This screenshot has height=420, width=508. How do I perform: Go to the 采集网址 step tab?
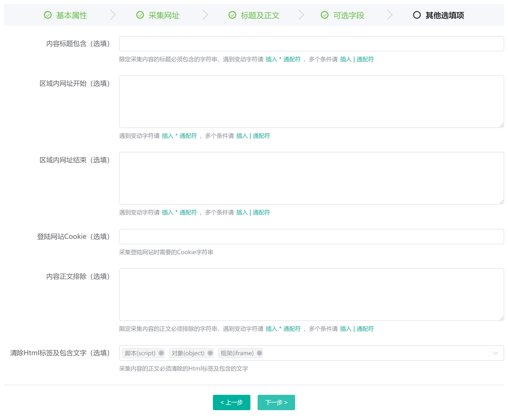click(x=164, y=15)
